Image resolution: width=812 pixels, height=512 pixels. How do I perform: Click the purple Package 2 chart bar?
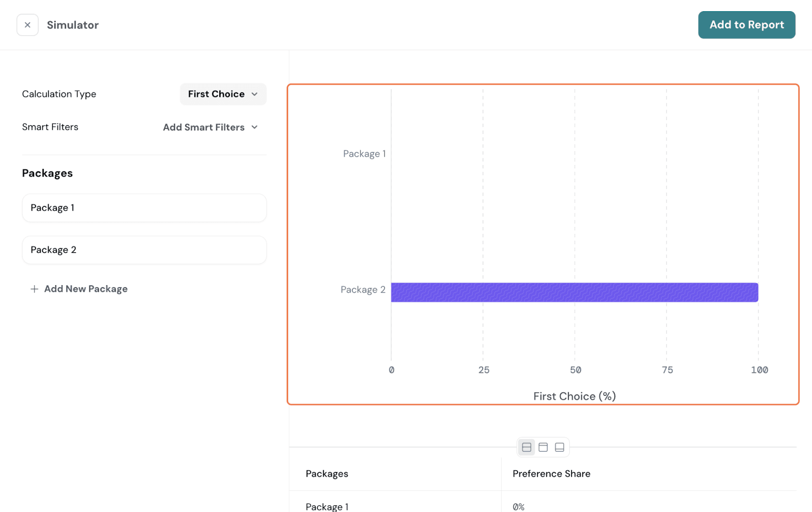click(574, 292)
